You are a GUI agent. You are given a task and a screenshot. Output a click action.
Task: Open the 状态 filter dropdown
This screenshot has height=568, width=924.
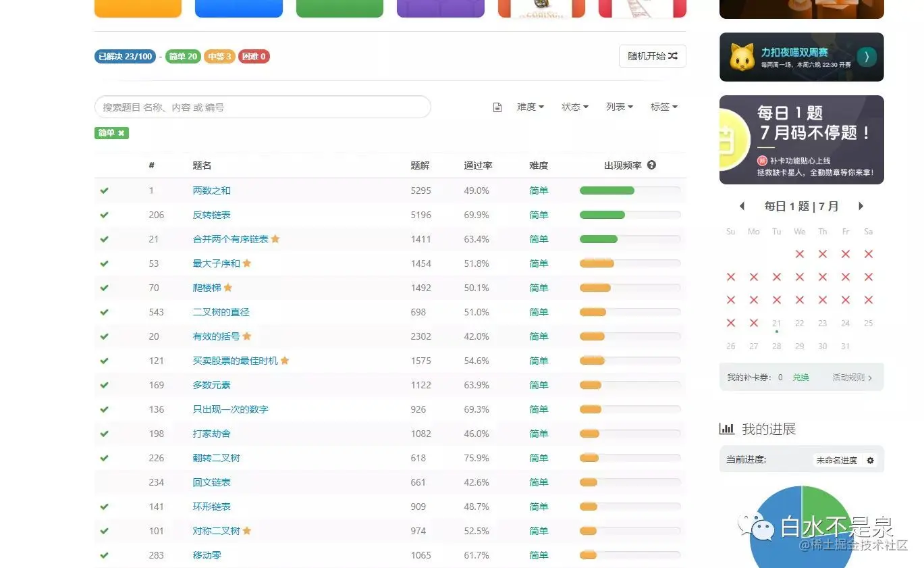pyautogui.click(x=575, y=107)
